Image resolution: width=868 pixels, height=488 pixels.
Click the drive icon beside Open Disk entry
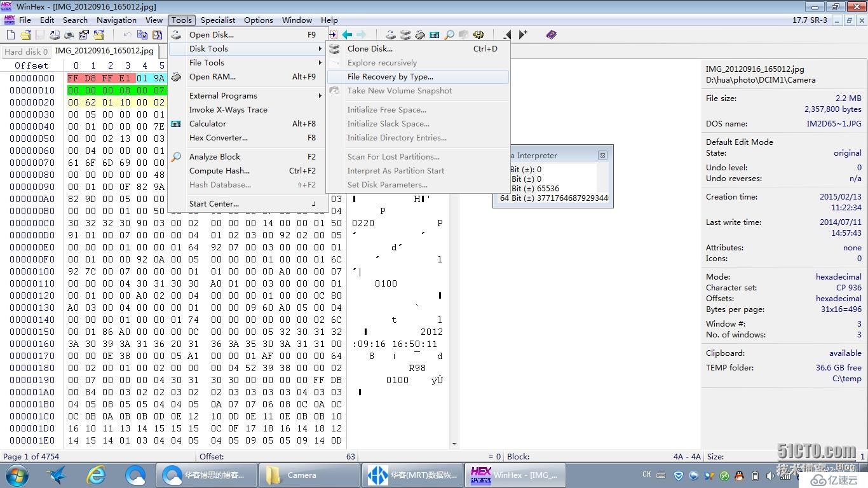pos(177,35)
